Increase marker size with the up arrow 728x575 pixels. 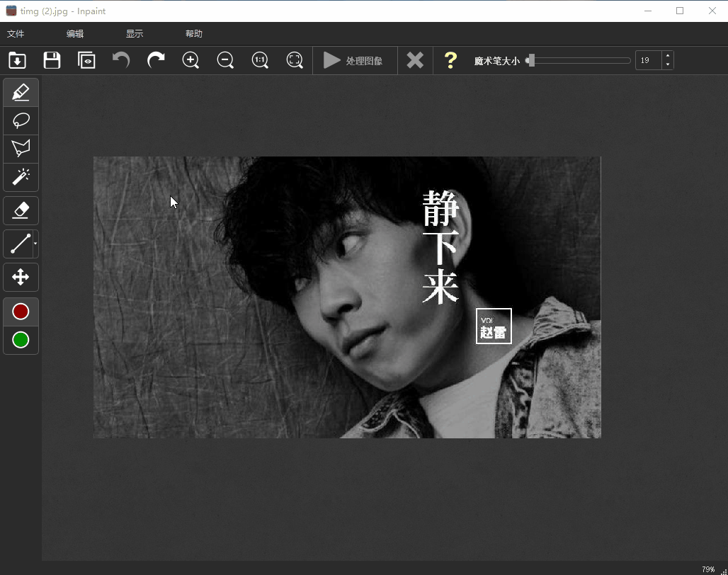coord(668,56)
